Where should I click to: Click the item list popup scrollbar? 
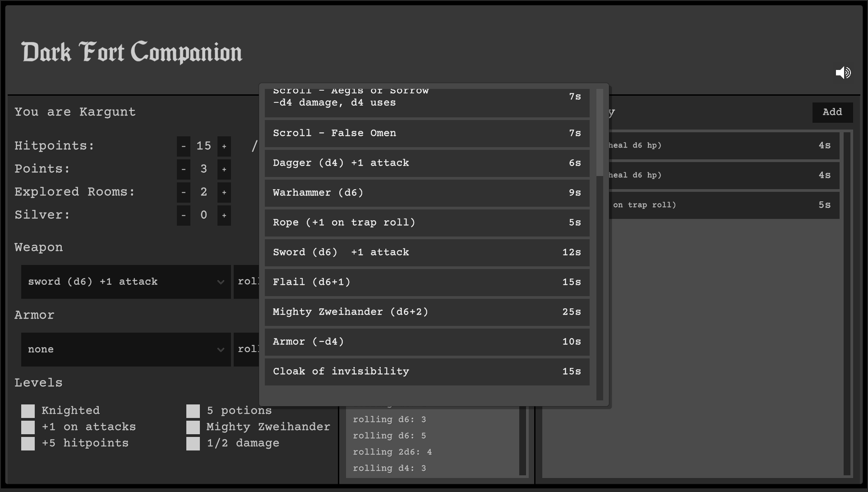tap(600, 133)
